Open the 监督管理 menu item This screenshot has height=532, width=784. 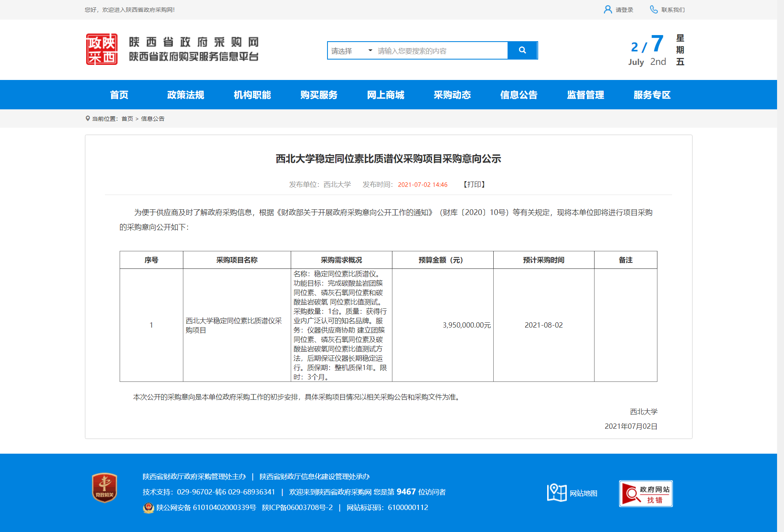[x=585, y=95]
